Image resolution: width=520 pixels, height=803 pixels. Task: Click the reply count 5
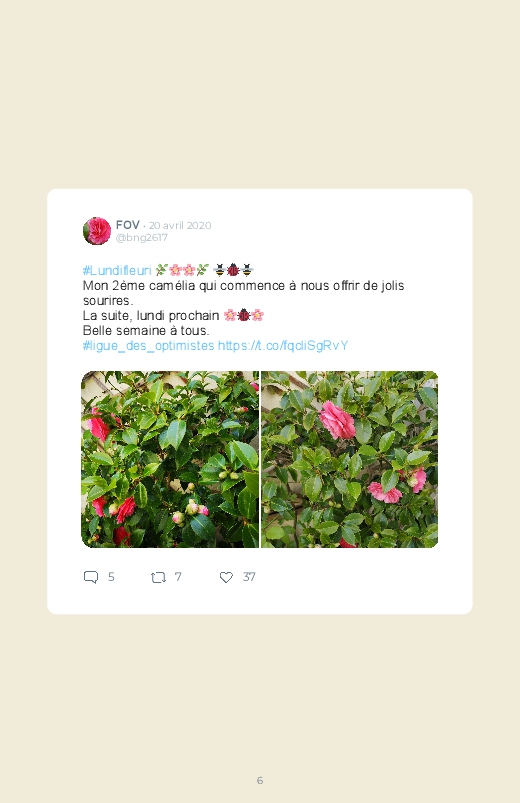pos(111,577)
